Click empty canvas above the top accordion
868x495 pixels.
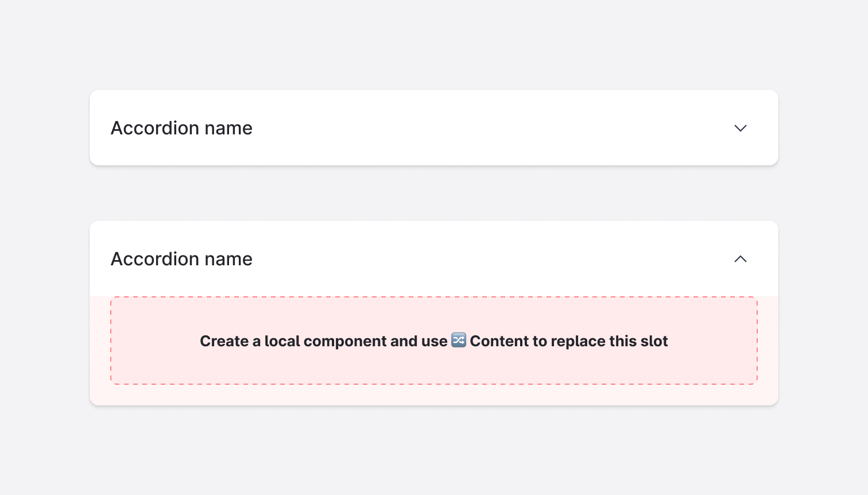[434, 46]
